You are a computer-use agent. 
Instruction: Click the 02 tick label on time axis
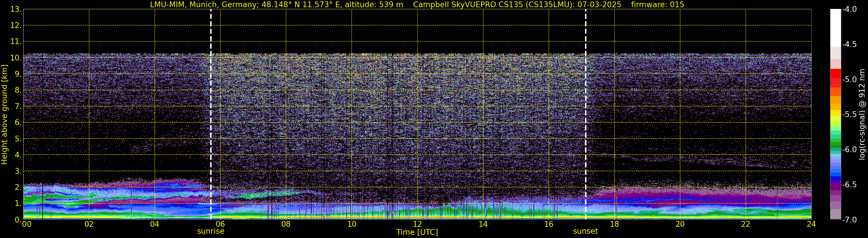(x=89, y=224)
